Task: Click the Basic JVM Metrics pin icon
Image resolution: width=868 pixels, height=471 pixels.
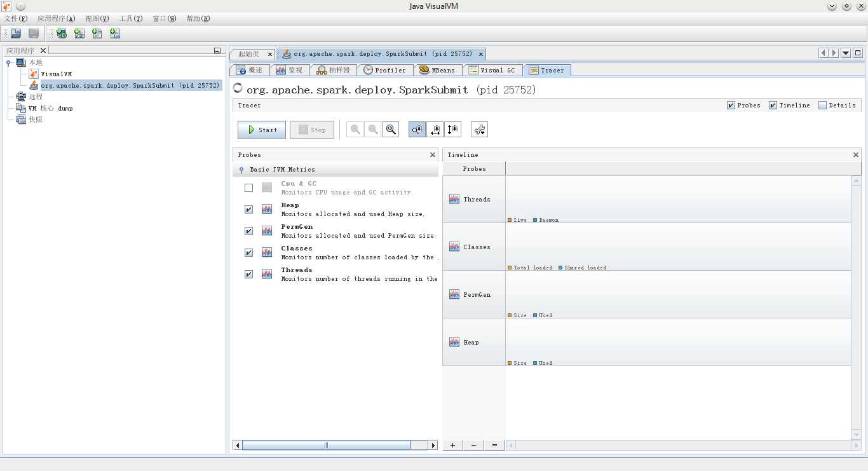Action: pos(241,170)
